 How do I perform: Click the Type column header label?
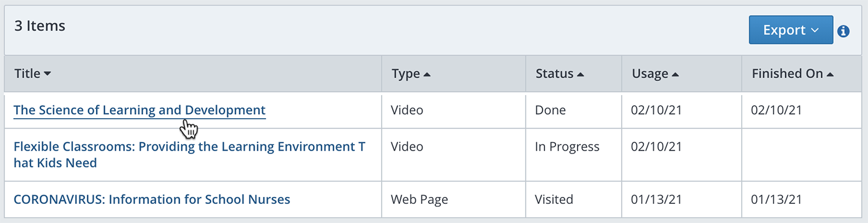point(406,74)
